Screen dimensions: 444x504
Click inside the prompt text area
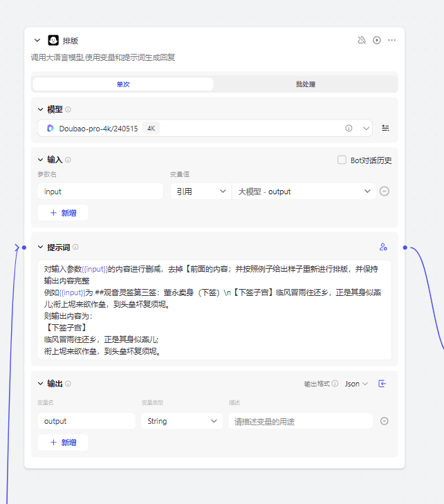coord(214,310)
